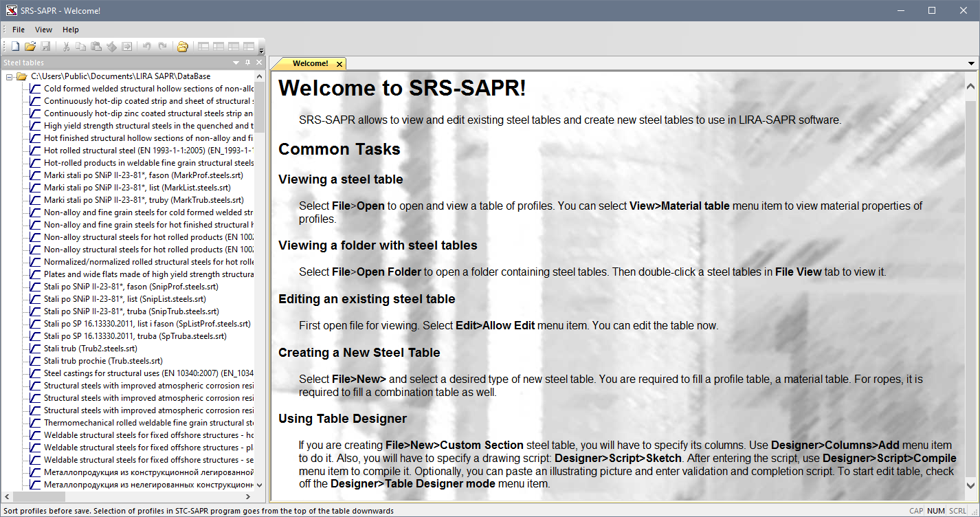
Task: Open the Help menu
Action: click(71, 30)
